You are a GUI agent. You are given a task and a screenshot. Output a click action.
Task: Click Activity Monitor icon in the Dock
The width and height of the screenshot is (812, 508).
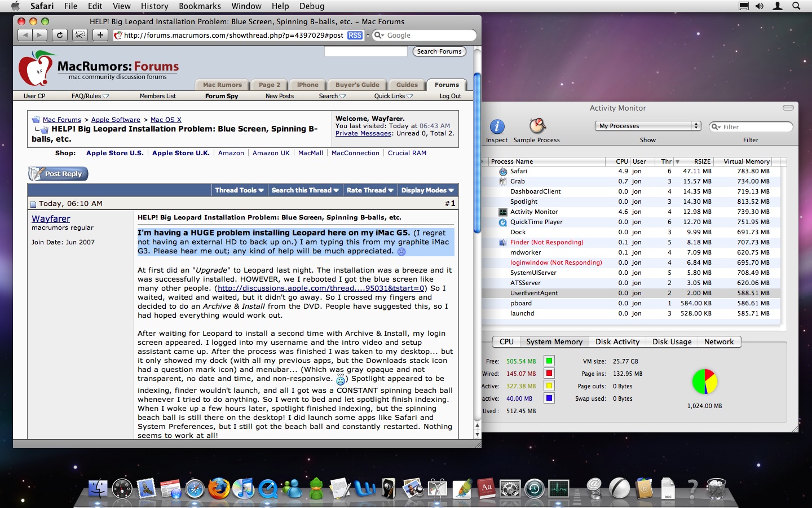(559, 489)
